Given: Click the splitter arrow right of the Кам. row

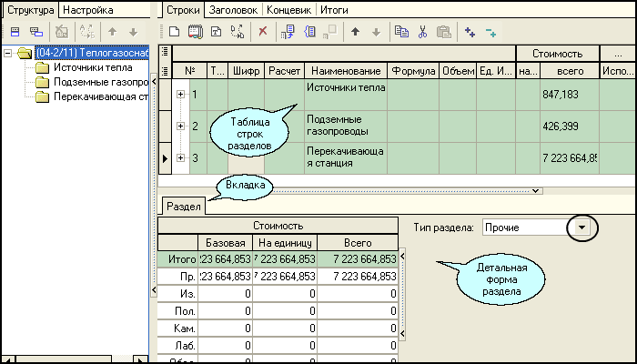Looking at the screenshot, I should pos(402,334).
